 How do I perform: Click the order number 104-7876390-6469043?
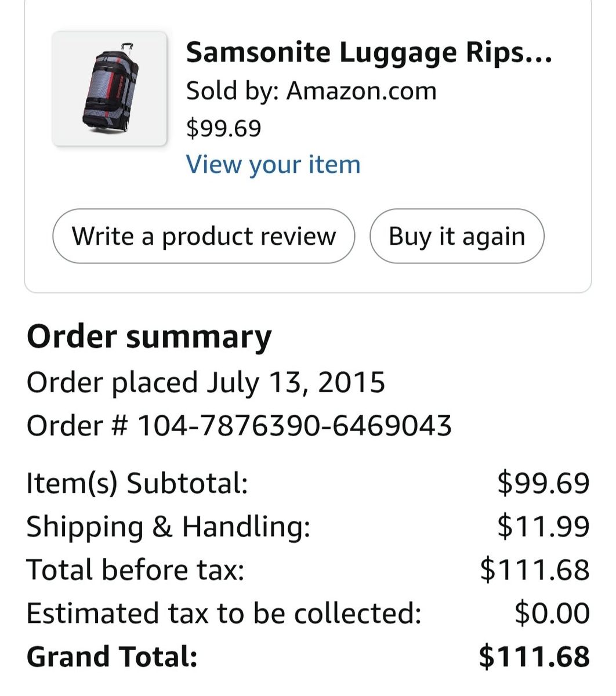[294, 426]
